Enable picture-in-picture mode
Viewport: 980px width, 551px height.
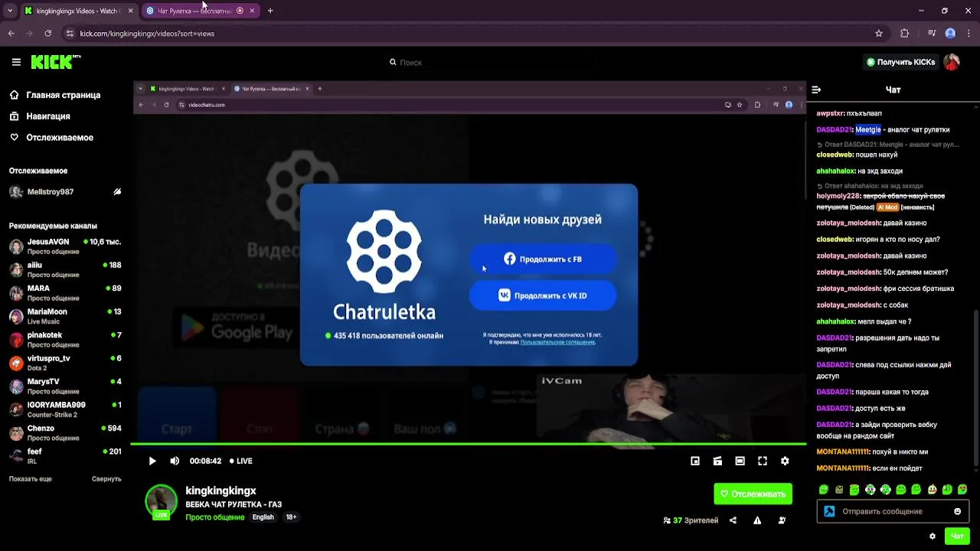[695, 461]
